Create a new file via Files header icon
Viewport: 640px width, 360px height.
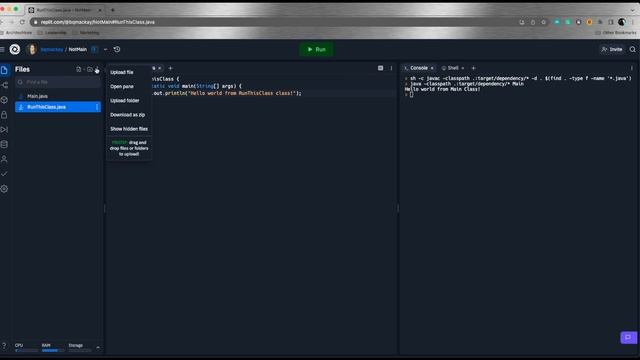coord(79,69)
